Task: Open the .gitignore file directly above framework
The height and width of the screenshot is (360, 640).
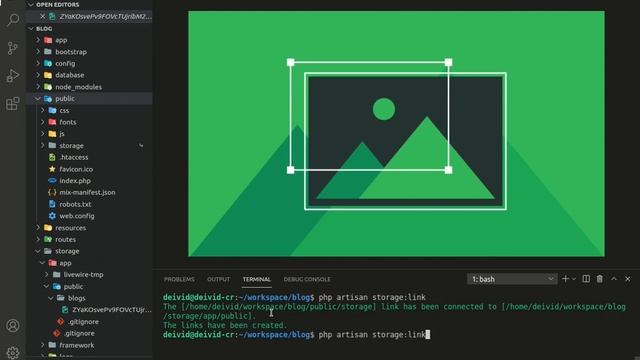Action: click(89, 333)
